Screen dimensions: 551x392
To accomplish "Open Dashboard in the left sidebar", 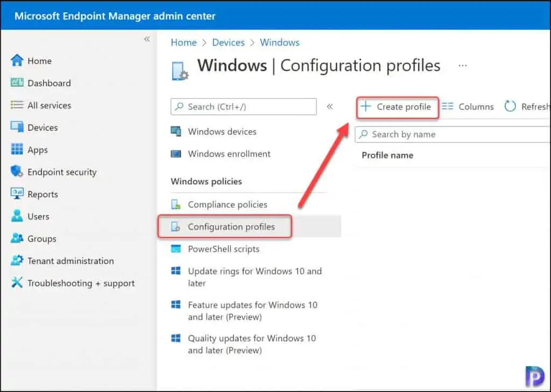I will point(49,83).
